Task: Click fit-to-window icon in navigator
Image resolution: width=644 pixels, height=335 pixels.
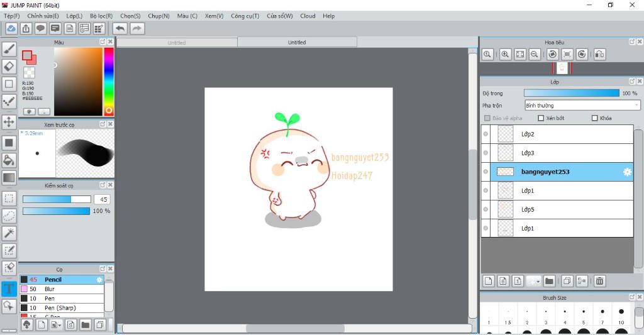Action: (x=520, y=54)
